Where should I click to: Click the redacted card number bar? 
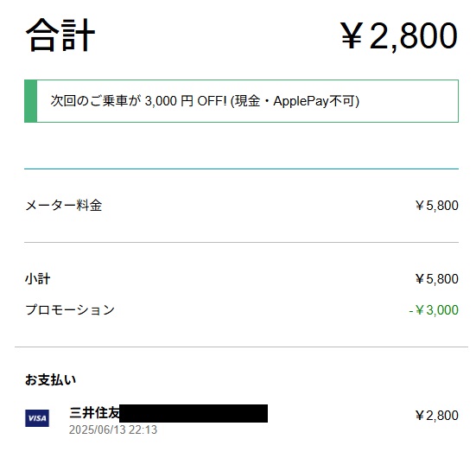point(194,413)
